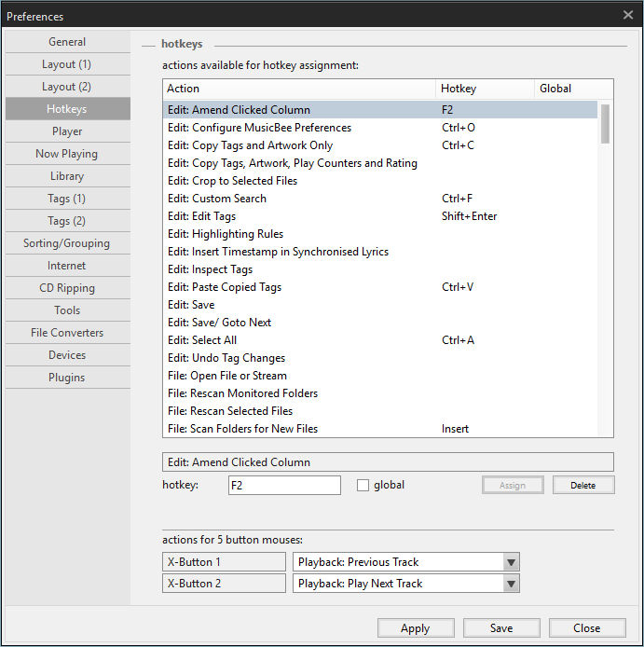Switch to Layout (2) tab
This screenshot has height=647, width=644.
[x=68, y=87]
